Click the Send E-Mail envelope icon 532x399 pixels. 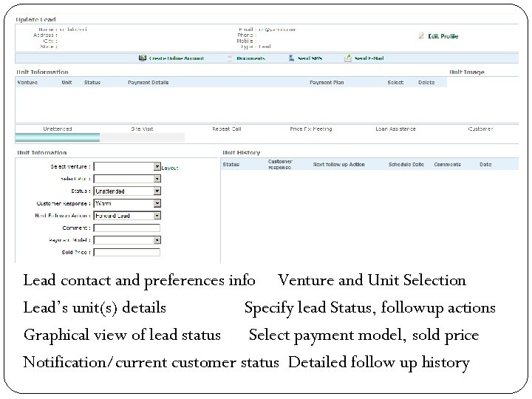click(x=348, y=58)
